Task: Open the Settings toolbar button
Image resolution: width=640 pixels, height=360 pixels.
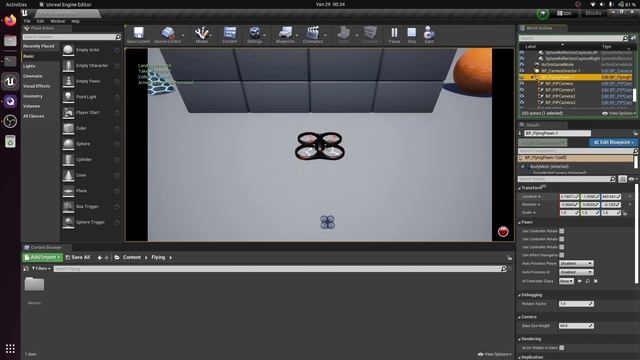Action: [255, 35]
